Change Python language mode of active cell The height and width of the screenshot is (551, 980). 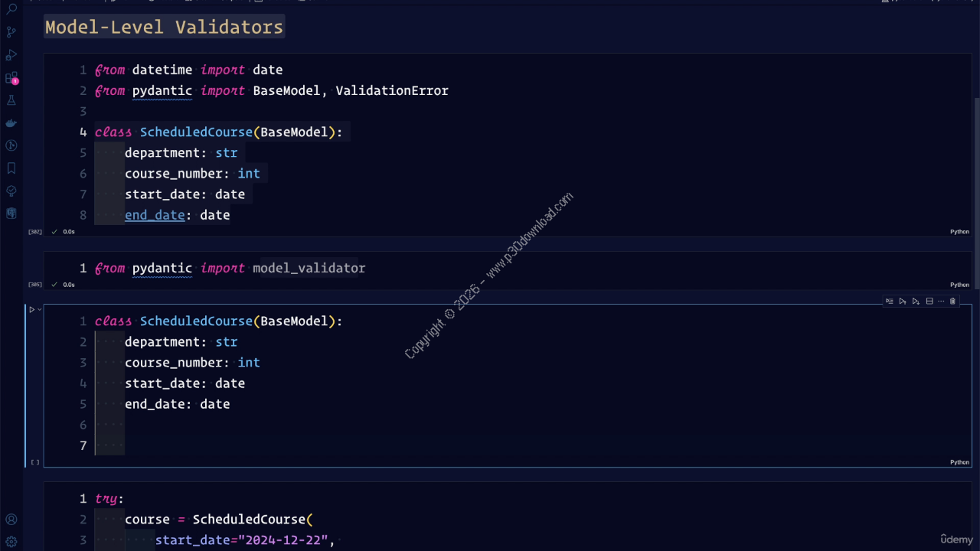[959, 462]
